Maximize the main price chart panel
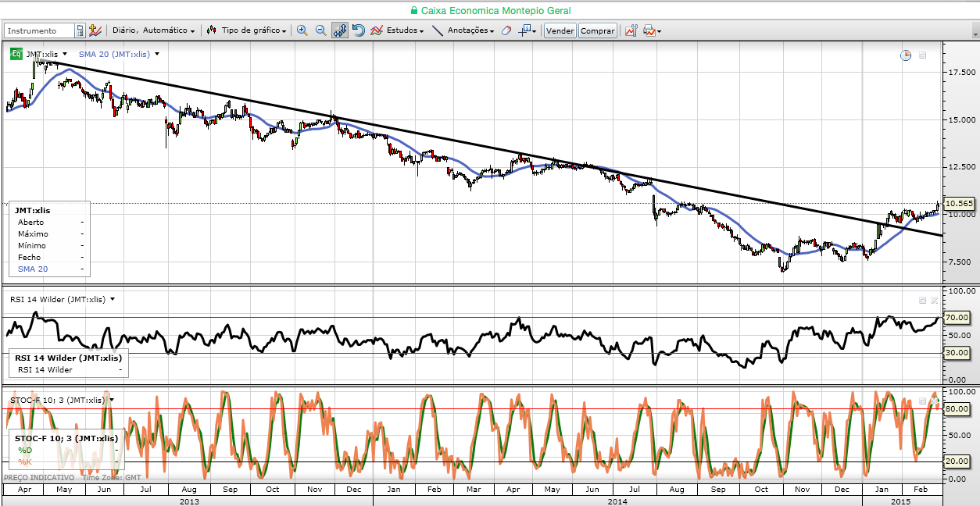Image resolution: width=980 pixels, height=506 pixels. click(x=922, y=55)
